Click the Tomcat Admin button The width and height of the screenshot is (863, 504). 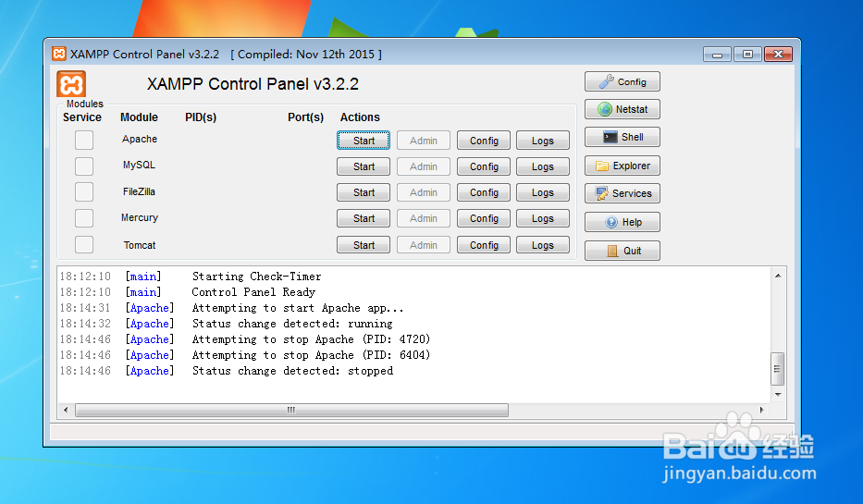click(424, 244)
